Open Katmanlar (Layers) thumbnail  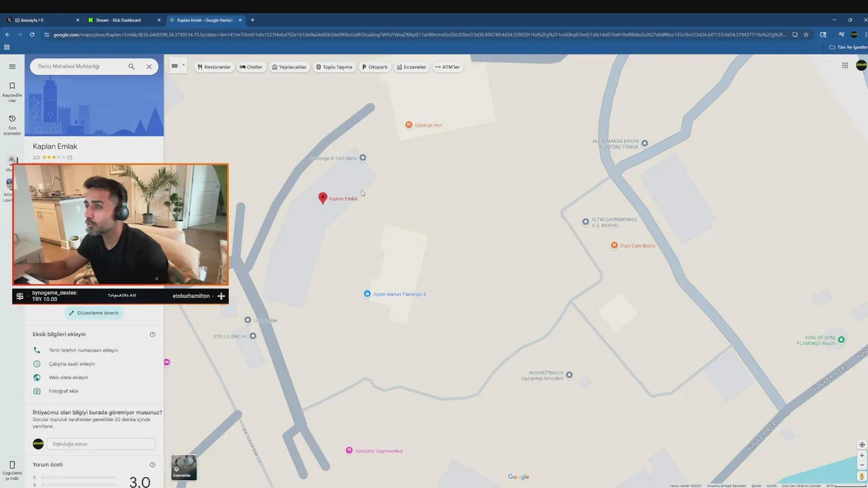[184, 467]
